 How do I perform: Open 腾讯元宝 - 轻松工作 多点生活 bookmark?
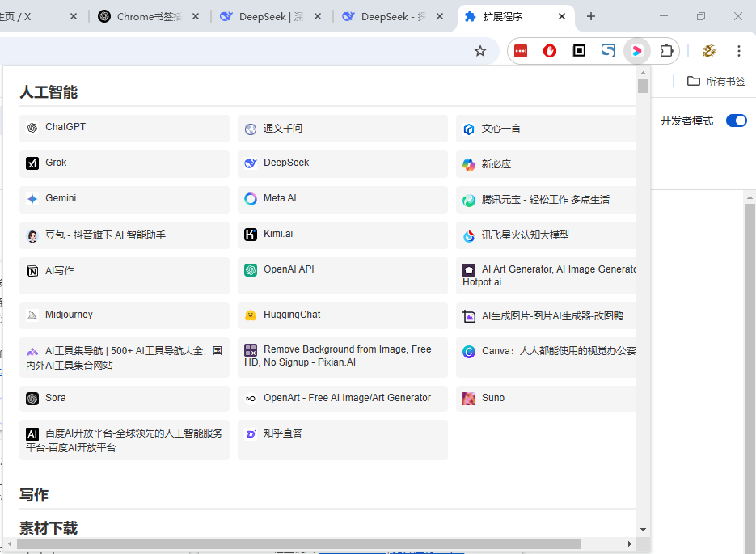pyautogui.click(x=547, y=200)
